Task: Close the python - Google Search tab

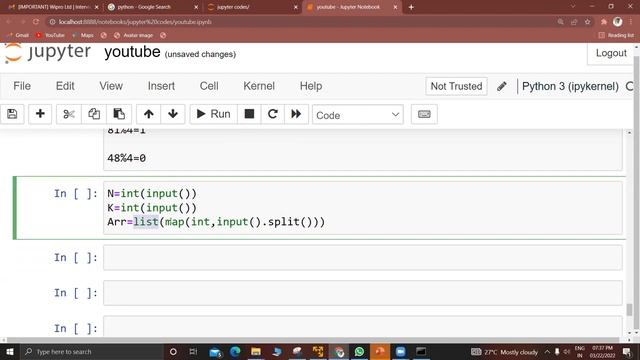Action: point(196,7)
